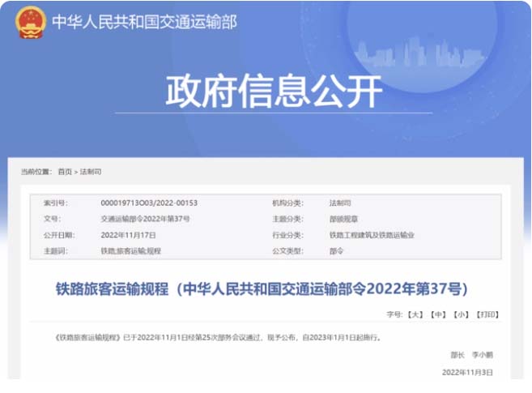Click the national emblem logo icon
Viewport: 532px width, 393px height.
click(31, 23)
